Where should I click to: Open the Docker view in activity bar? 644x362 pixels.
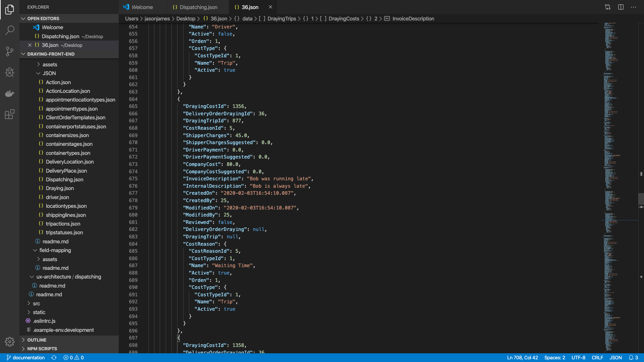[x=10, y=93]
